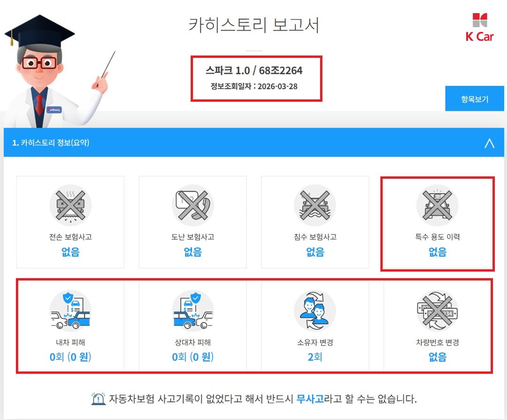Click the 무사고 highlighted link text
507x420 pixels.
[310, 399]
